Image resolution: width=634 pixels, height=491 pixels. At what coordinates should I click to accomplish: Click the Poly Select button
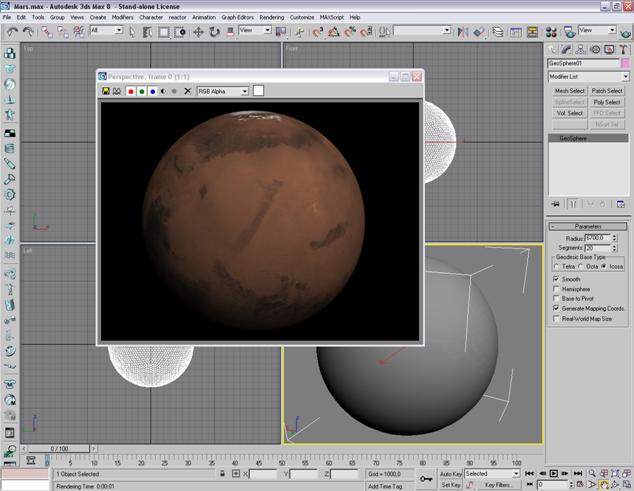pos(606,102)
